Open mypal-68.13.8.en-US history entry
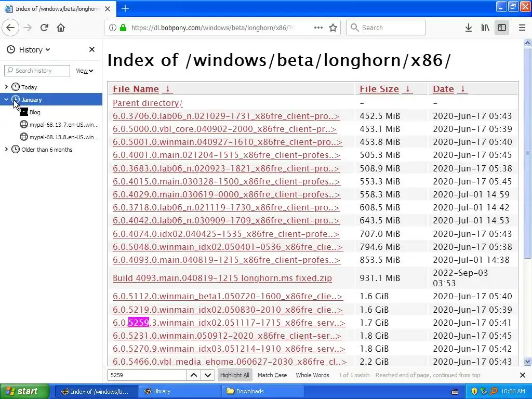Viewport: 532px width, 399px height. click(x=59, y=137)
